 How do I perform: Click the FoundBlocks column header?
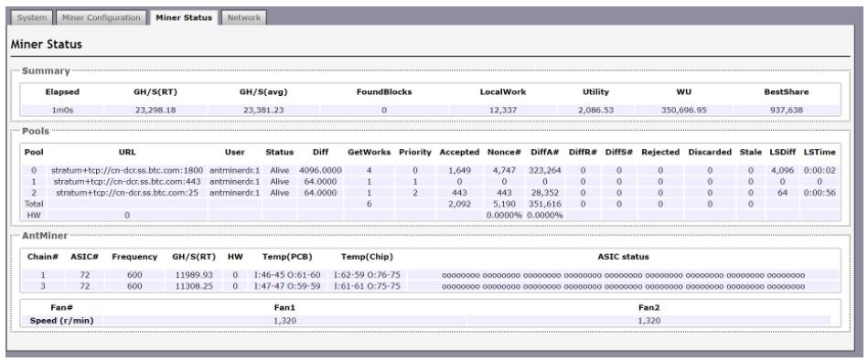coord(383,92)
